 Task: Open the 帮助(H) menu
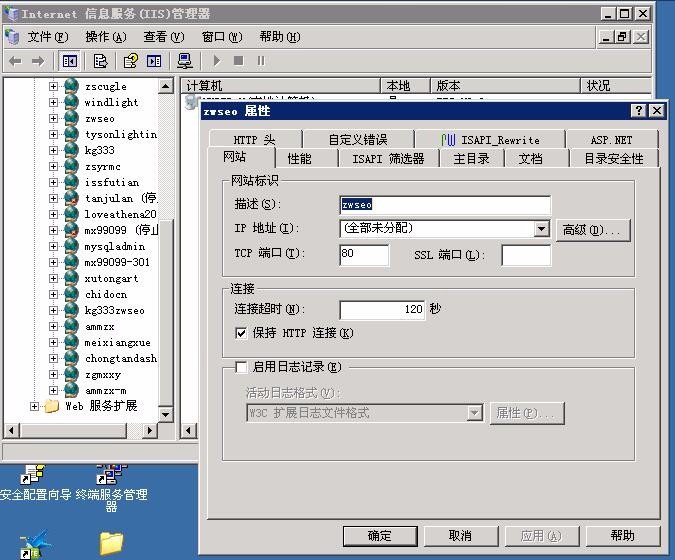tap(280, 37)
